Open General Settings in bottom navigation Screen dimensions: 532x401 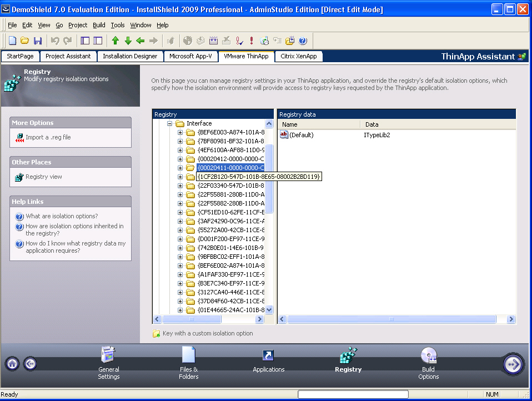click(109, 363)
